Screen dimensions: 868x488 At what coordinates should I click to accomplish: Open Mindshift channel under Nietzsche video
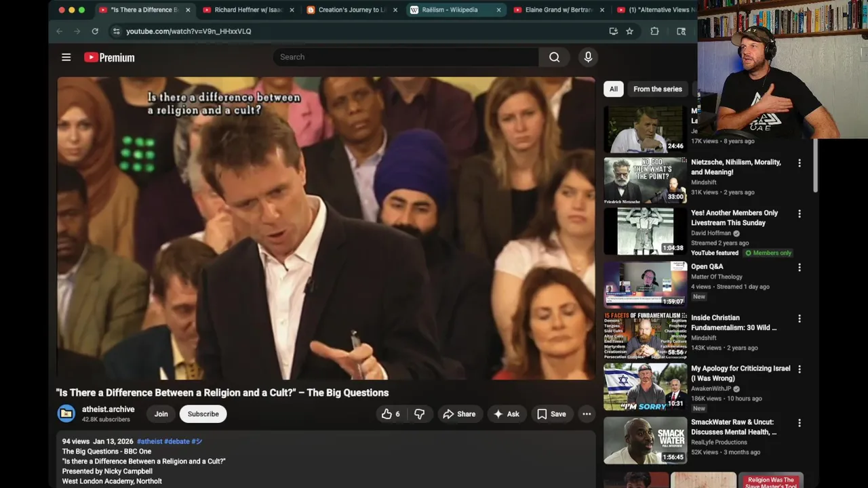click(x=703, y=182)
